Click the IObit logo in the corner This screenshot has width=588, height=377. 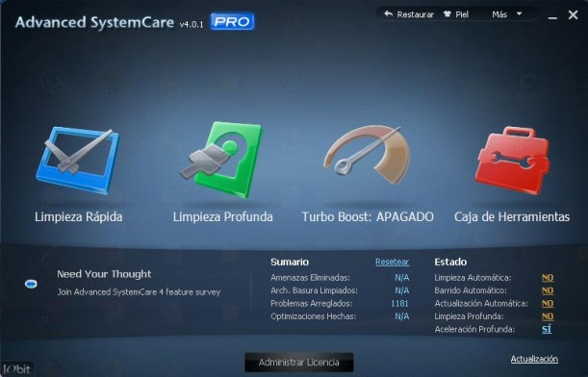coord(16,369)
